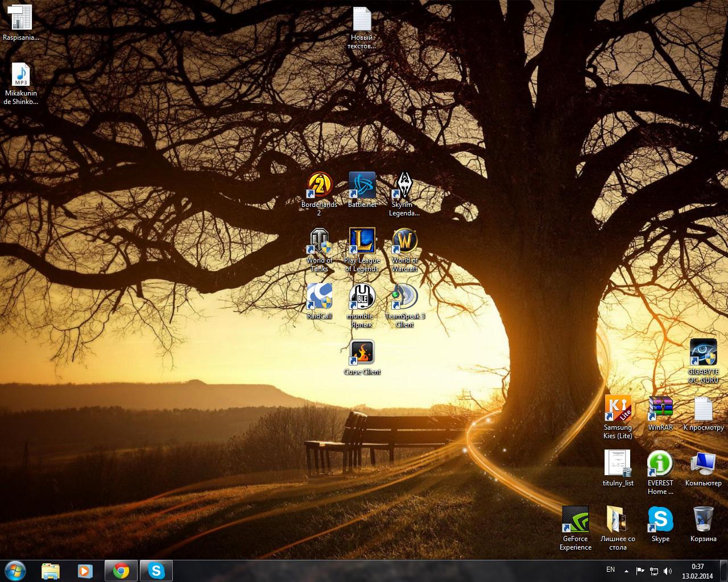Select the Skyrim Legendary shortcut icon

click(x=404, y=185)
